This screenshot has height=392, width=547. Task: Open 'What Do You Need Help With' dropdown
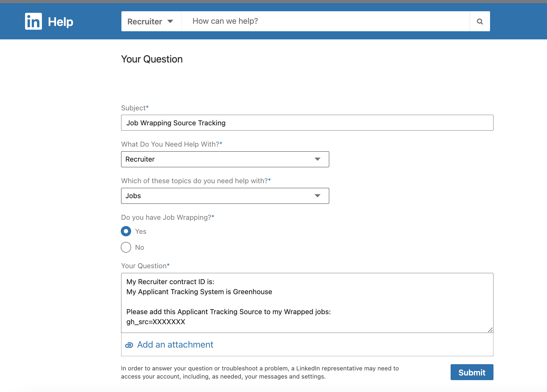pyautogui.click(x=225, y=159)
